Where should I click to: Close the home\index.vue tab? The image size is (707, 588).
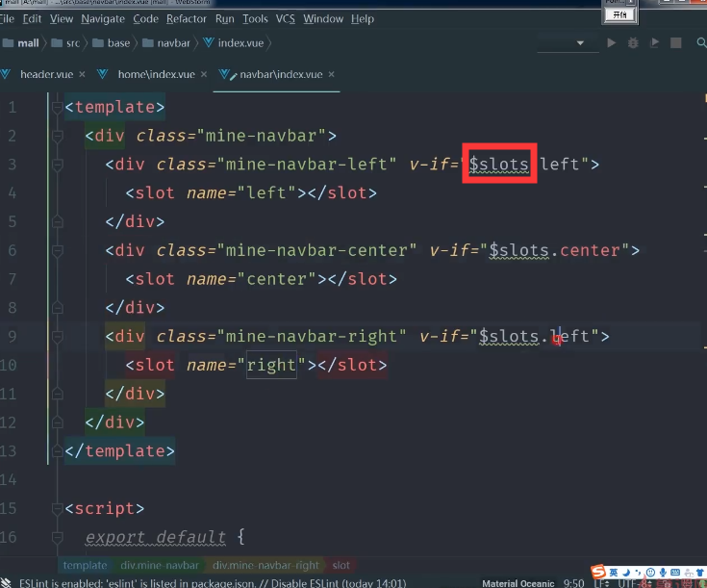[204, 74]
